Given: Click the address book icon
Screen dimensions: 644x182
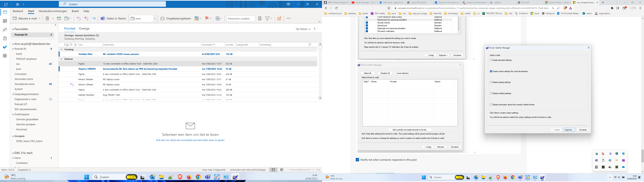Looking at the screenshot, I should tap(260, 18).
